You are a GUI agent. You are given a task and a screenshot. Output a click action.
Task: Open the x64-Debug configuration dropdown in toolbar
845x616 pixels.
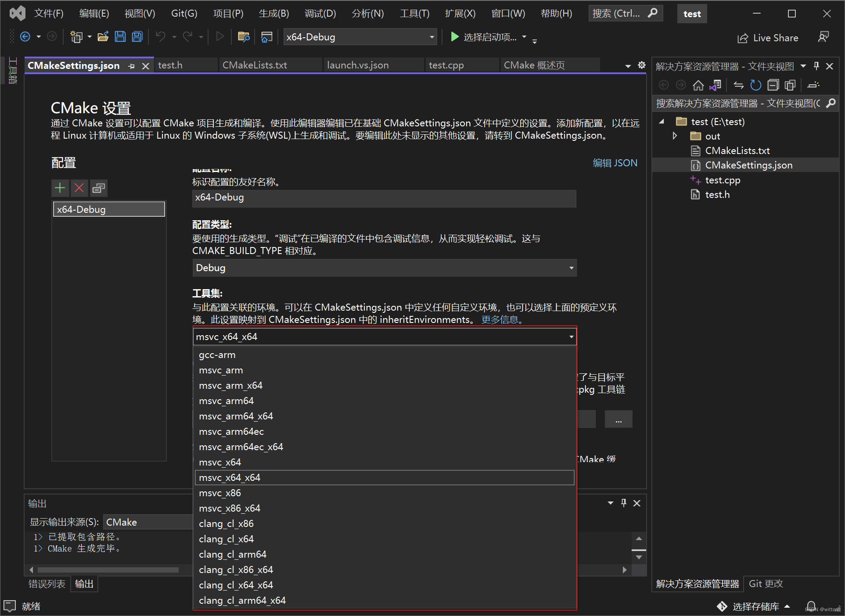pyautogui.click(x=431, y=37)
